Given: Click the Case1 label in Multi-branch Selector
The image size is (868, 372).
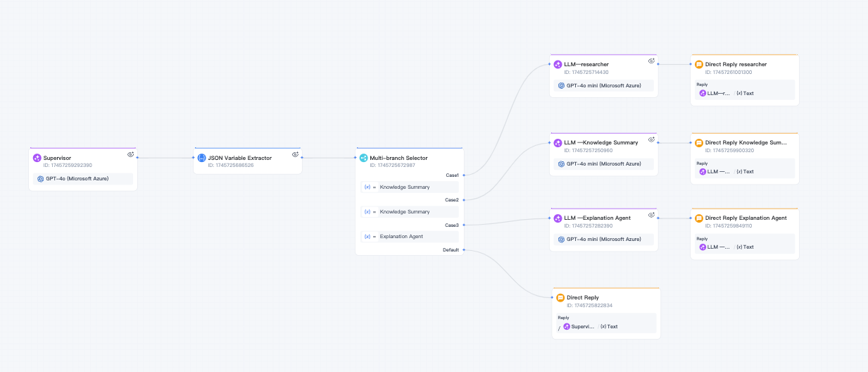Looking at the screenshot, I should [x=452, y=175].
